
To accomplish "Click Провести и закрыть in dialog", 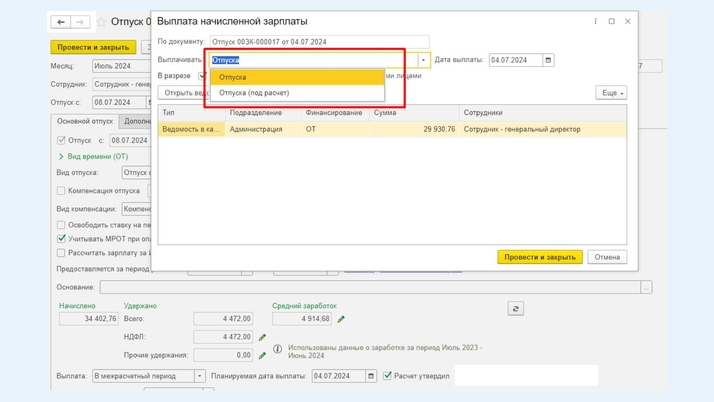I will pyautogui.click(x=540, y=257).
